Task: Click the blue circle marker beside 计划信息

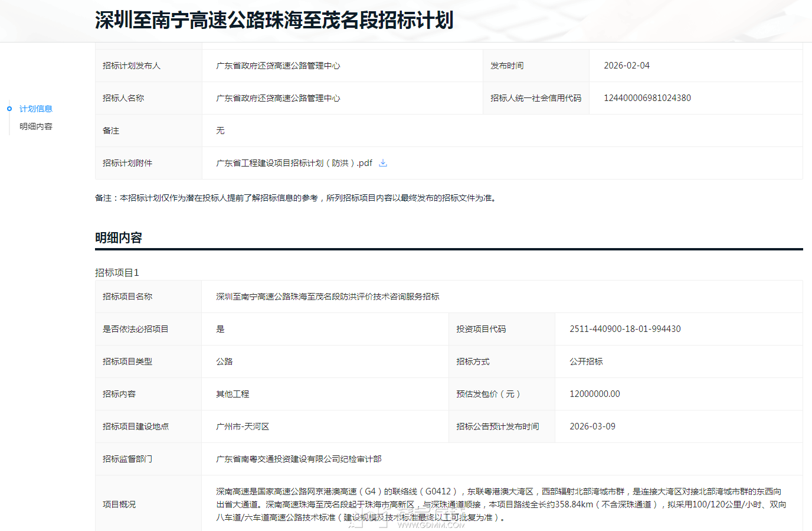Action: [9, 109]
